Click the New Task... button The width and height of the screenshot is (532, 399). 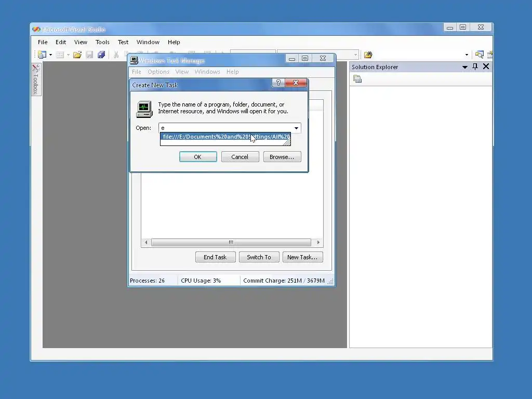tap(303, 257)
